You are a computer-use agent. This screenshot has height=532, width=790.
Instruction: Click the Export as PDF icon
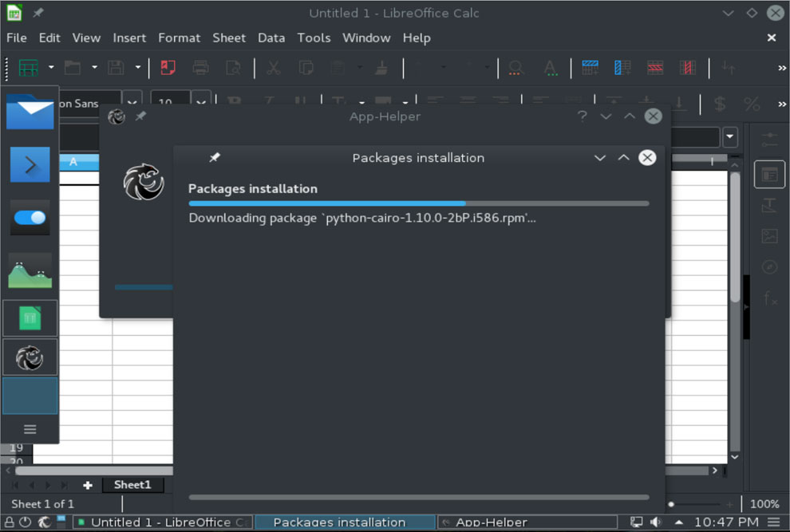pyautogui.click(x=168, y=68)
